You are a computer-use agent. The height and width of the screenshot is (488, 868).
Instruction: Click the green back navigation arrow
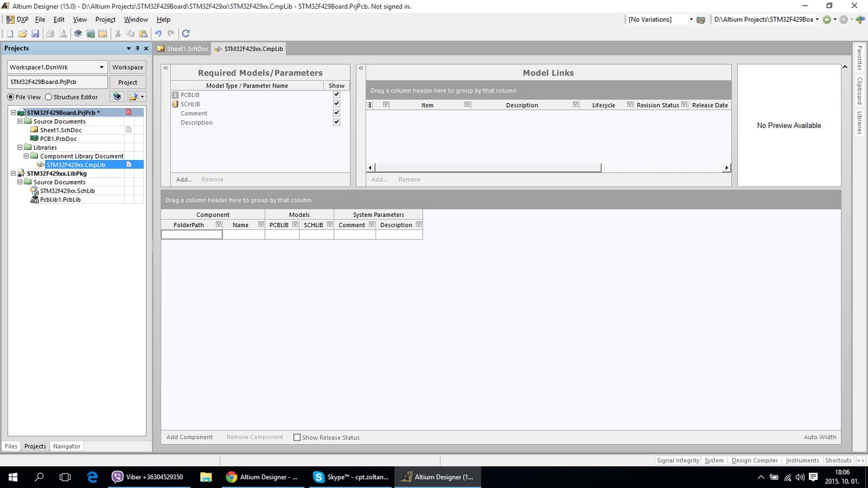click(x=827, y=20)
